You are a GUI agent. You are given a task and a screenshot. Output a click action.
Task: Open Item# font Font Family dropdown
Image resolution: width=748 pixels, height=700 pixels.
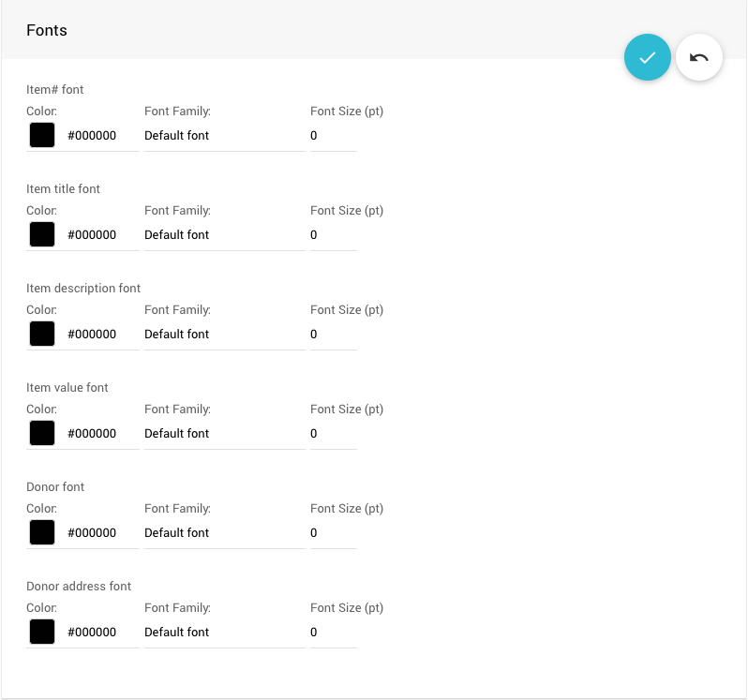(x=224, y=136)
